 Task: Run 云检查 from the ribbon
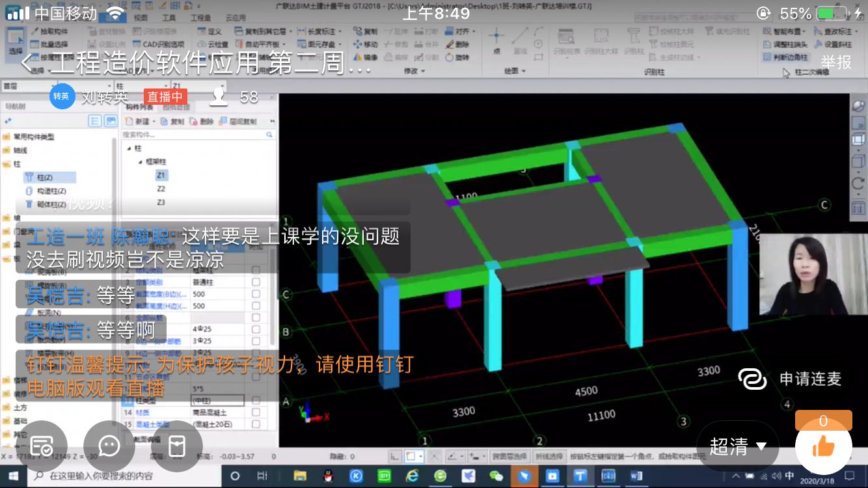(x=213, y=44)
